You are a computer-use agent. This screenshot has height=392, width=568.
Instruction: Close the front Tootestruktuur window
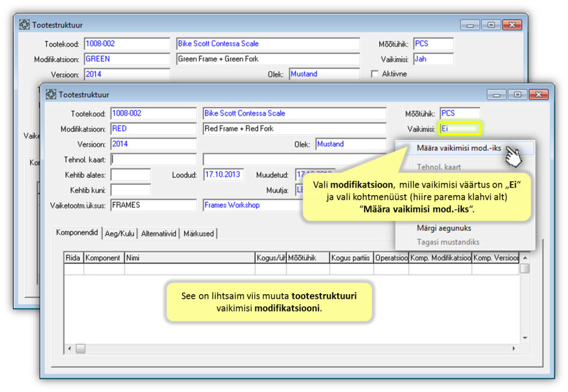[539, 94]
